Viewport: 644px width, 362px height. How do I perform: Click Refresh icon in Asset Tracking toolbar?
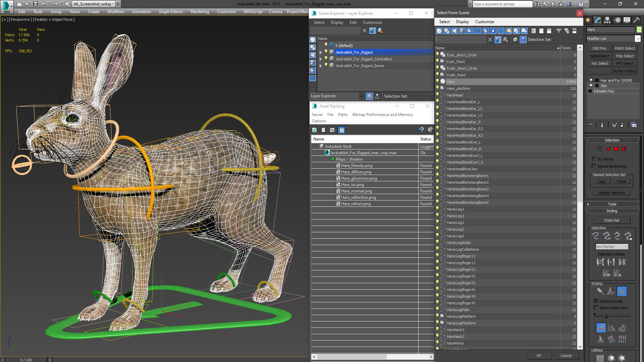(314, 130)
